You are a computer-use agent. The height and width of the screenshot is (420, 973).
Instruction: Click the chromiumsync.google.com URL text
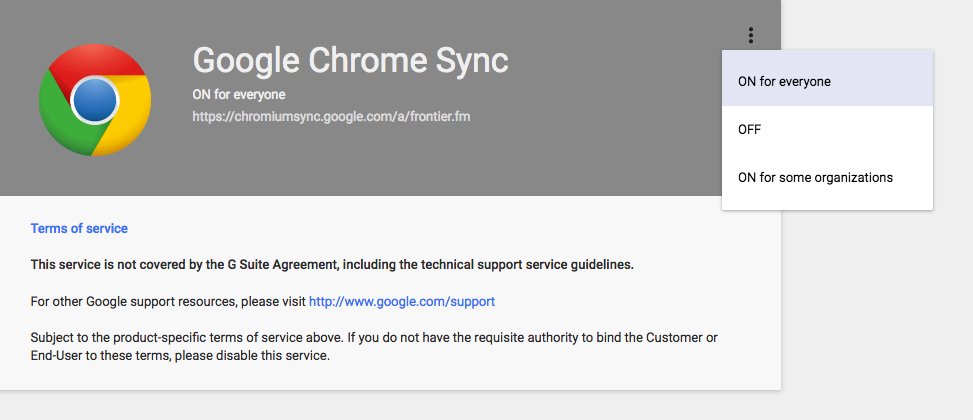(x=331, y=116)
